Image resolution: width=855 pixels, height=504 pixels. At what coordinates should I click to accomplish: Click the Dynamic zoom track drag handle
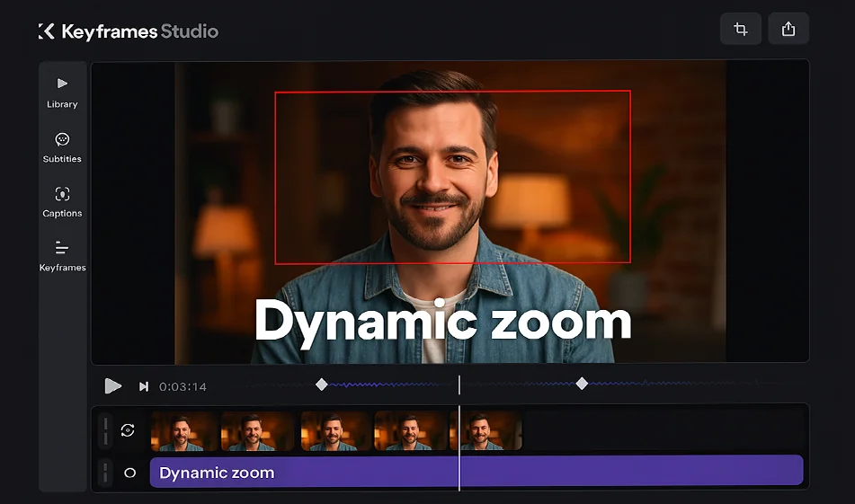pos(106,473)
